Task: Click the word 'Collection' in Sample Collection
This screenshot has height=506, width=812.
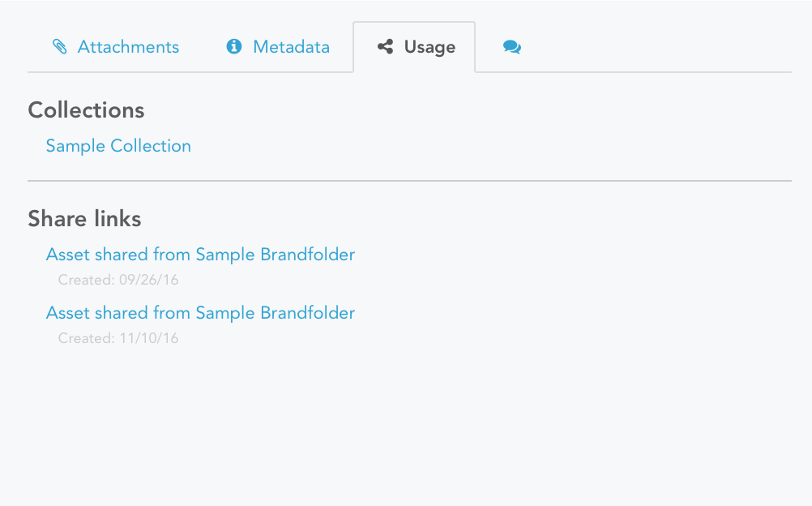Action: 151,146
